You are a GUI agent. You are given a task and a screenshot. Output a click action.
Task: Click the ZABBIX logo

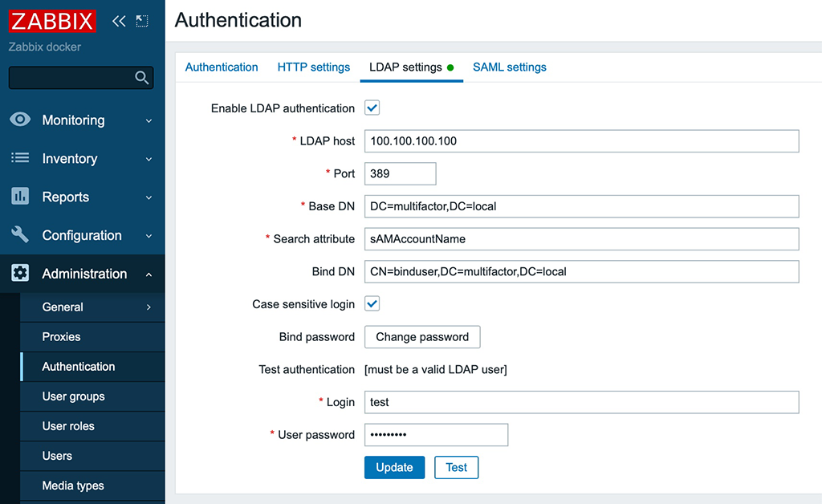tap(52, 21)
